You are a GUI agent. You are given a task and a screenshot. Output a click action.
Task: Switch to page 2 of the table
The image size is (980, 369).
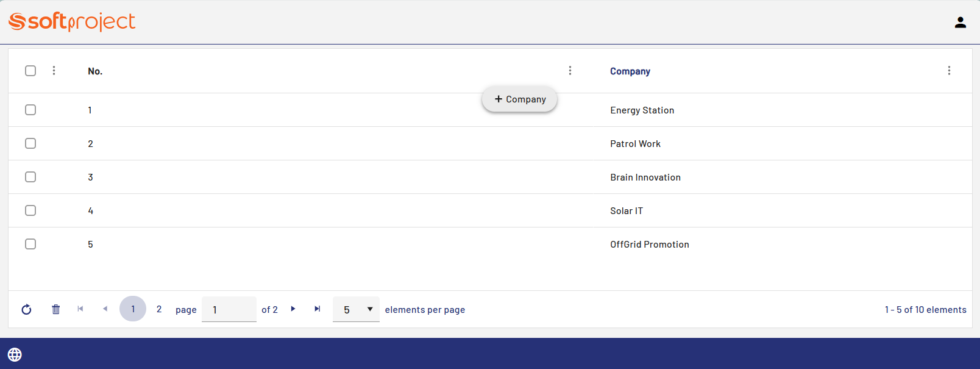159,309
